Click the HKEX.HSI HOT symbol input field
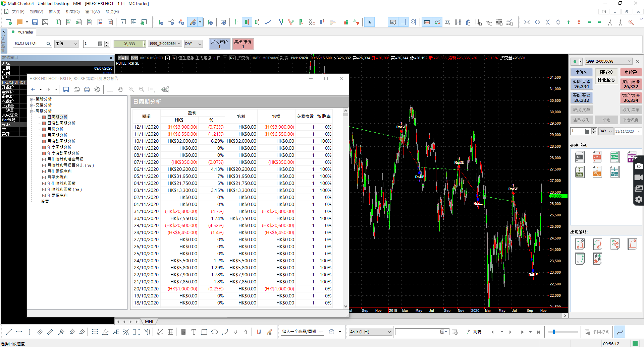Screen dimensions: 644x347 coord(29,44)
